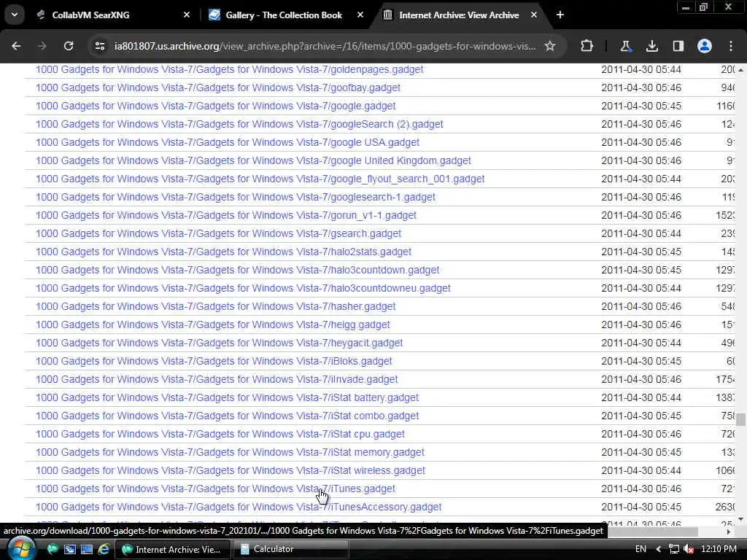This screenshot has width=747, height=560.
Task: Show hidden tray icons arrow
Action: pyautogui.click(x=659, y=549)
